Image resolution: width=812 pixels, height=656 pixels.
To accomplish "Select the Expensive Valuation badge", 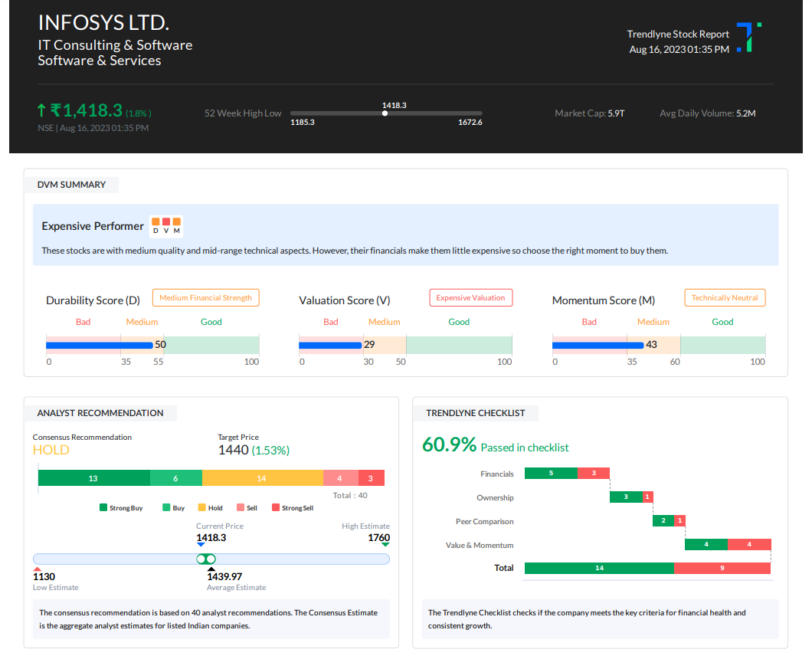I will point(471,298).
